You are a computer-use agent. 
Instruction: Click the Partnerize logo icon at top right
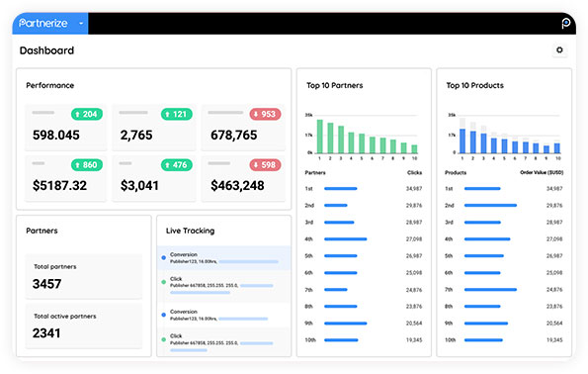coord(565,24)
